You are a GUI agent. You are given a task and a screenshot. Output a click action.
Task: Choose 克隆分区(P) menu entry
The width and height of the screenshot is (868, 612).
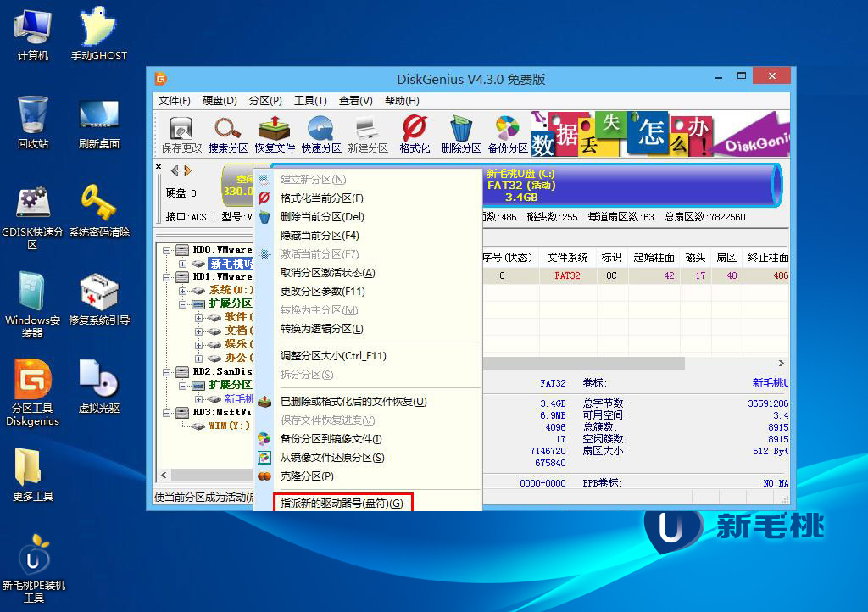click(368, 476)
